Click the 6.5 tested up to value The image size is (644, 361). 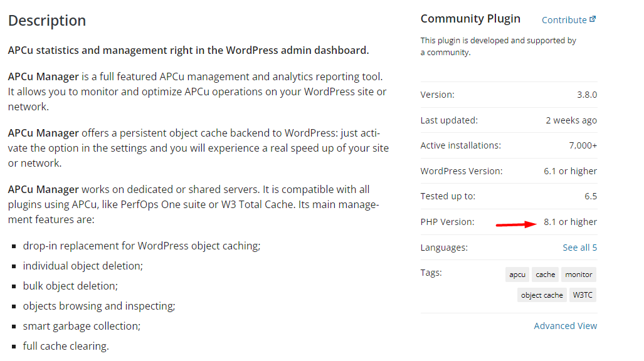[591, 196]
